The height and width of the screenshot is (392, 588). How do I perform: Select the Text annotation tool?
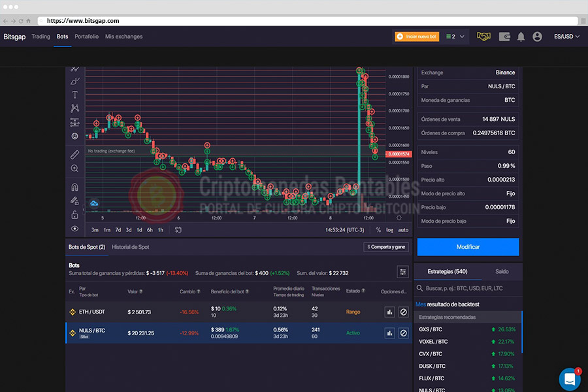(x=75, y=95)
